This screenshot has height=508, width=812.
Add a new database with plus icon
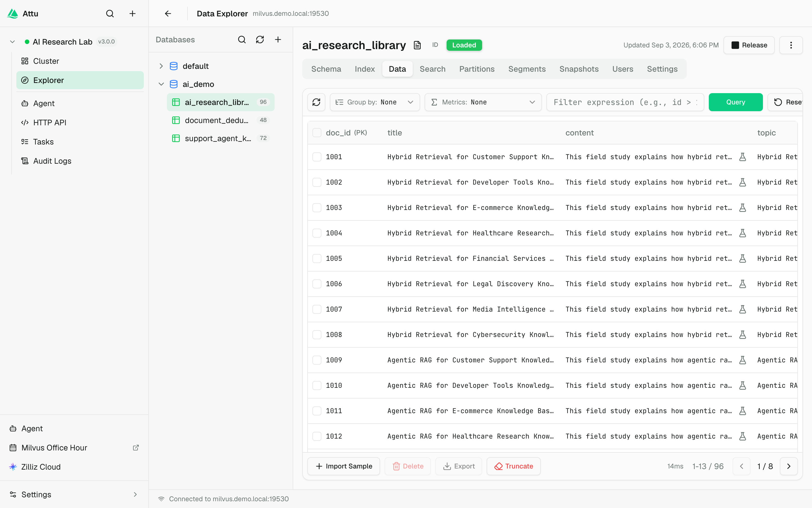coord(278,40)
